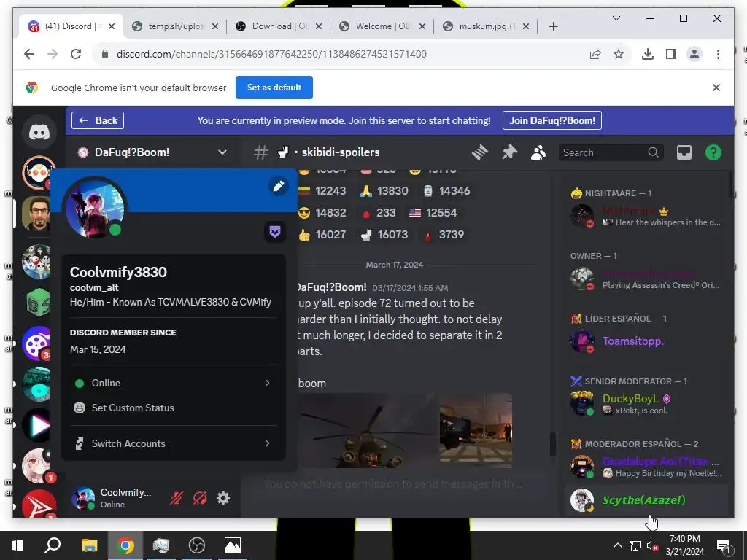The height and width of the screenshot is (560, 747).
Task: Share this page icon in address bar
Action: (595, 54)
